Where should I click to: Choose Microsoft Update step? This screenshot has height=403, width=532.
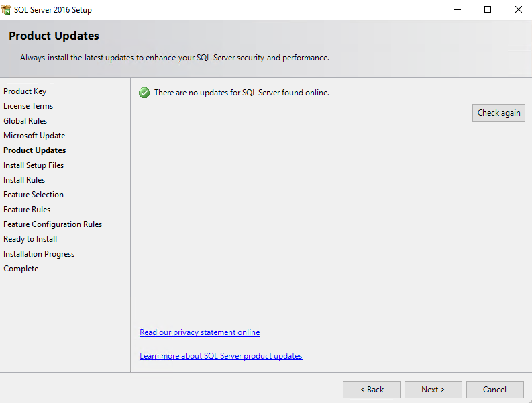click(34, 136)
